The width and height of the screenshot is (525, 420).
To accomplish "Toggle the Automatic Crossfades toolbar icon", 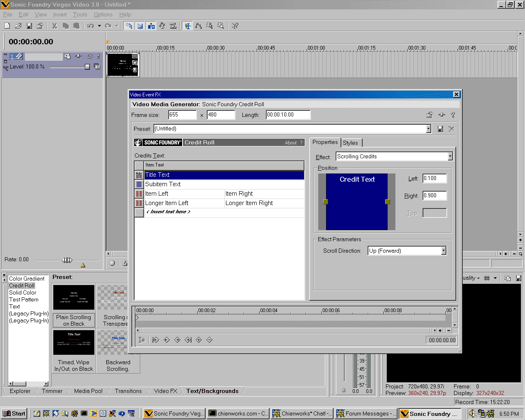I will (x=140, y=26).
